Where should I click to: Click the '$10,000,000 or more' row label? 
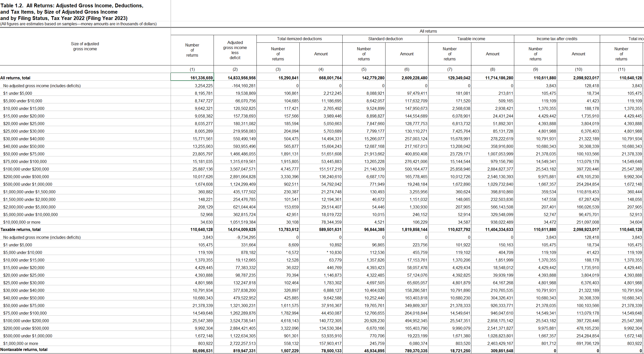point(22,222)
